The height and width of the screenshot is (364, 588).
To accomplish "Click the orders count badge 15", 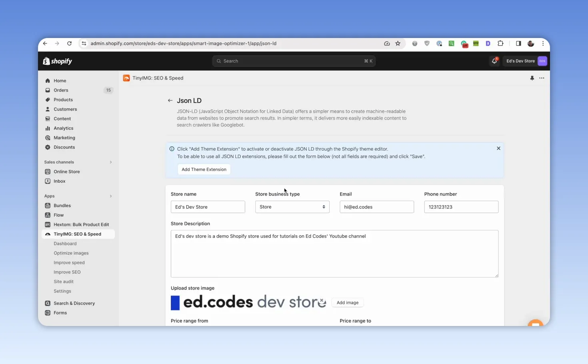I will [108, 90].
